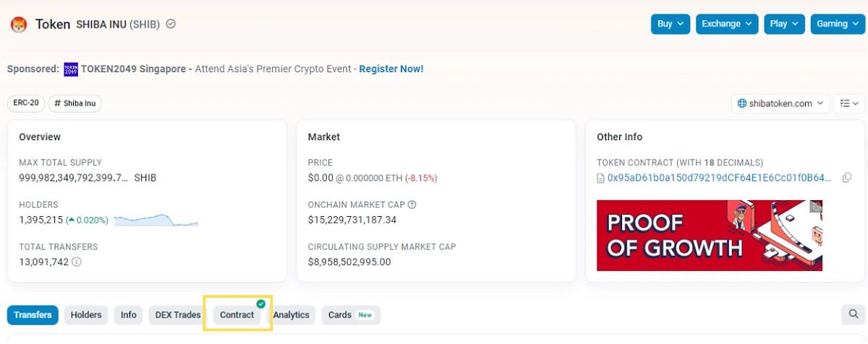868x344 pixels.
Task: Click the holders count 1,395,215
Action: pos(41,220)
